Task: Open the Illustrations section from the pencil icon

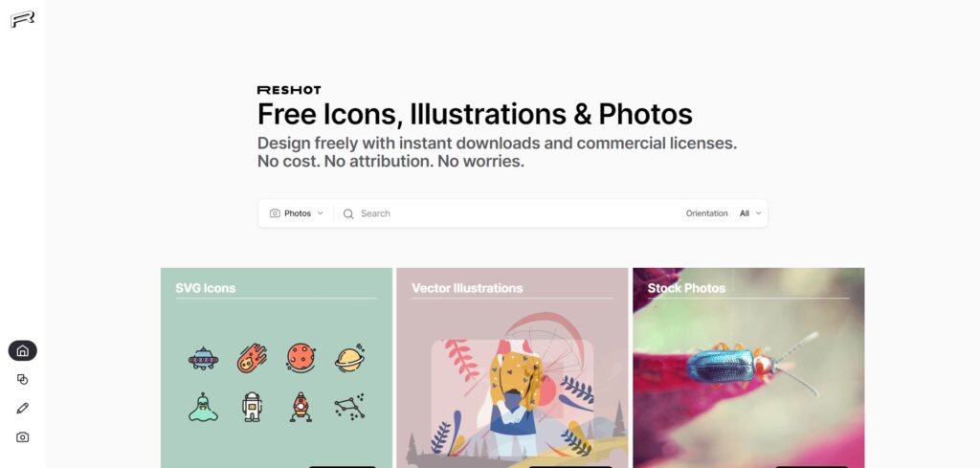Action: 23,408
